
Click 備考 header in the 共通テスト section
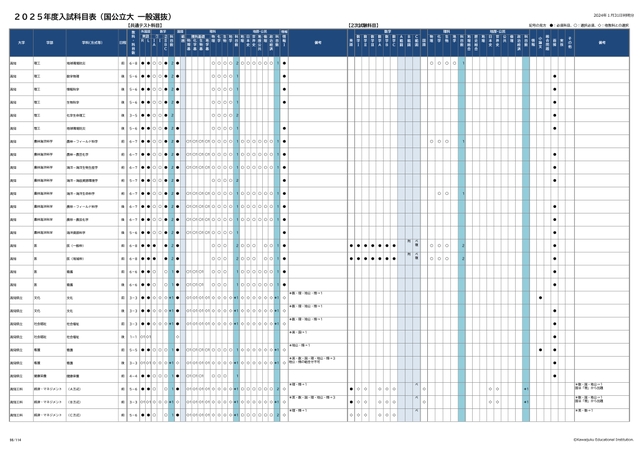tap(317, 42)
